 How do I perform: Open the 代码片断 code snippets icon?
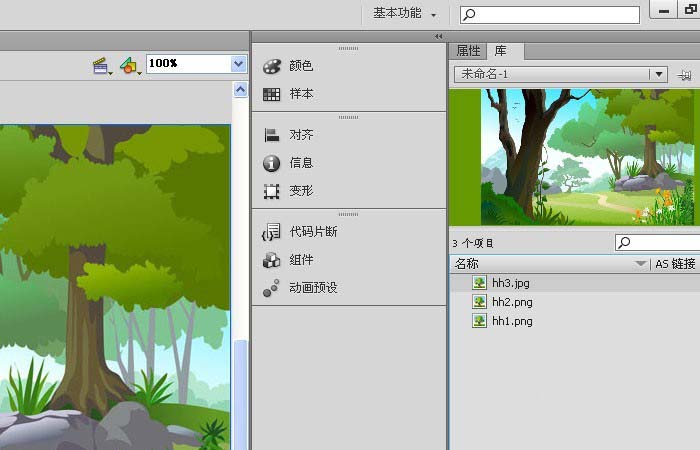pos(271,232)
